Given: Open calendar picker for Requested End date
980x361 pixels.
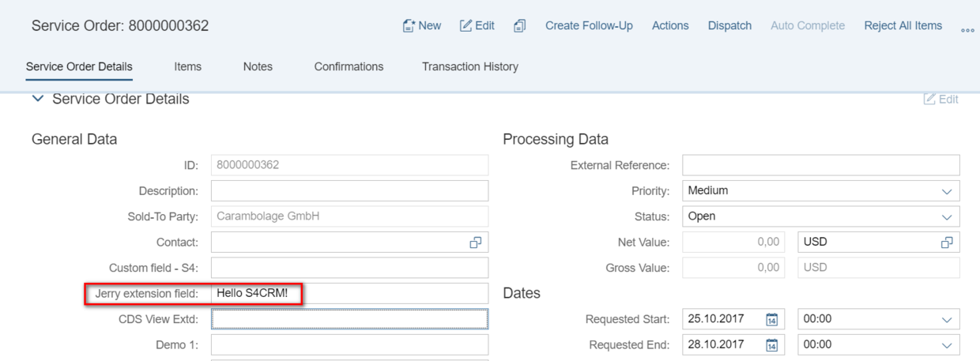Looking at the screenshot, I should click(x=772, y=345).
